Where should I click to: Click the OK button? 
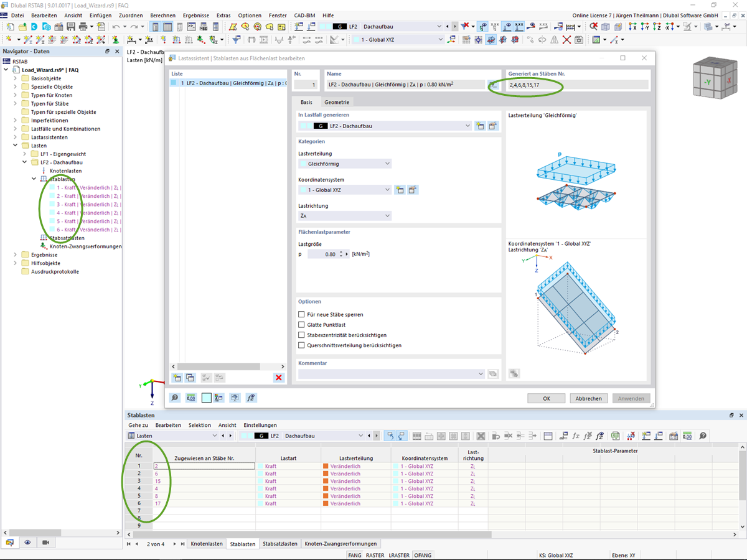click(x=546, y=398)
